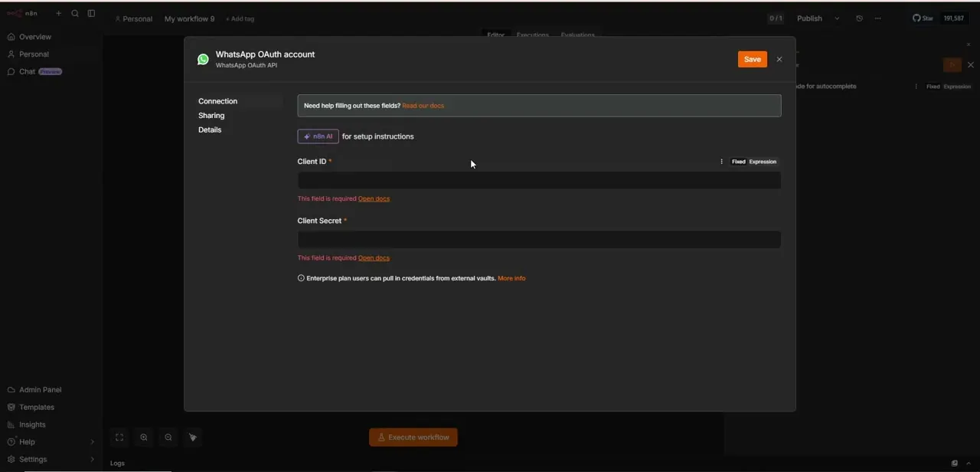980x472 pixels.
Task: Switch to Executions tab behind dialog
Action: (532, 34)
